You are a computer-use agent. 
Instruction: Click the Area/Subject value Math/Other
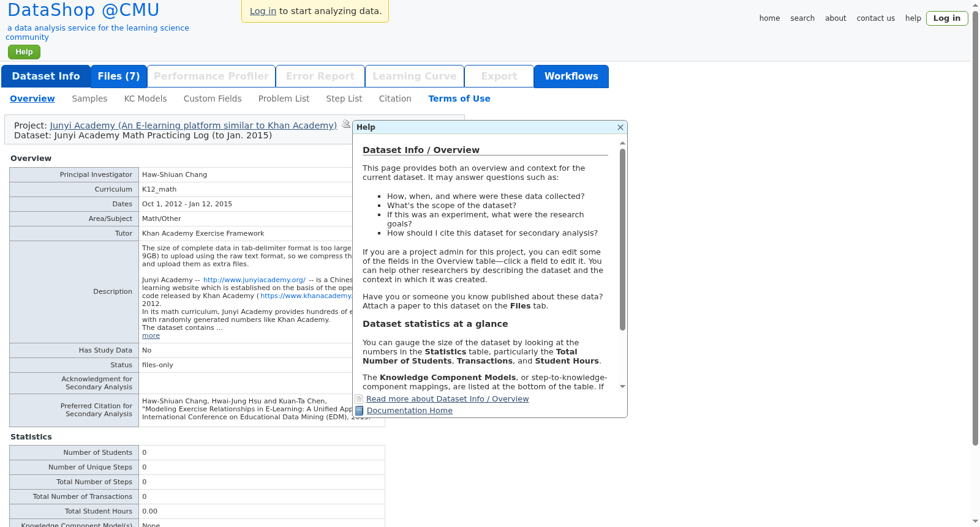pos(162,219)
